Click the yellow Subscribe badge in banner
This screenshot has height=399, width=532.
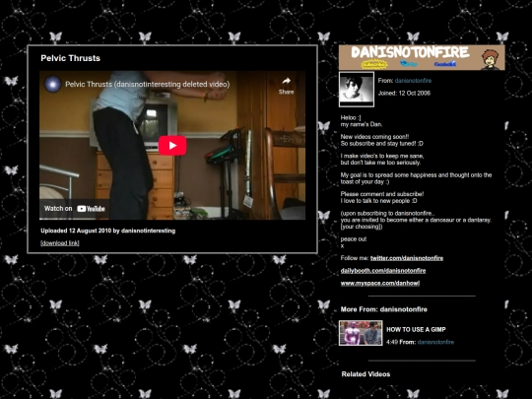(374, 64)
